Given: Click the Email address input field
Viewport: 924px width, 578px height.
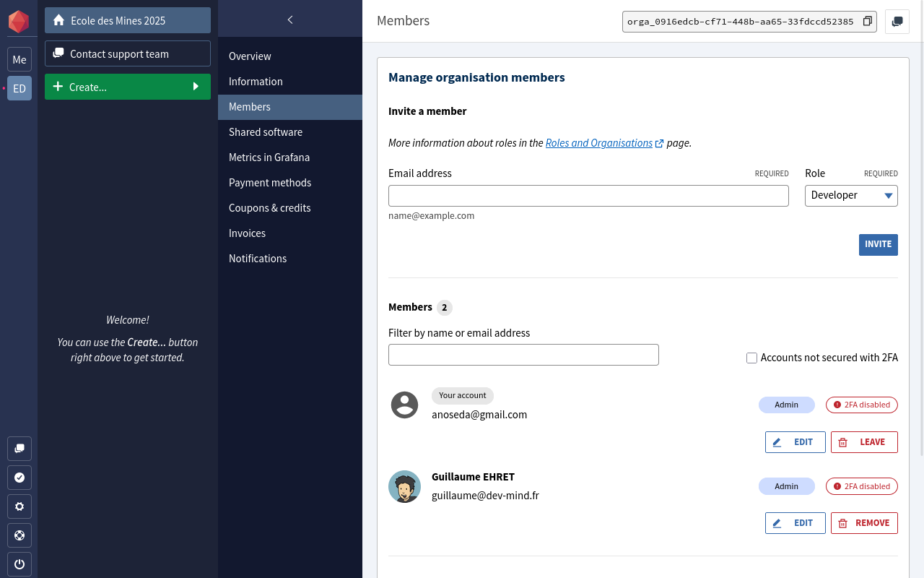Looking at the screenshot, I should tap(588, 196).
